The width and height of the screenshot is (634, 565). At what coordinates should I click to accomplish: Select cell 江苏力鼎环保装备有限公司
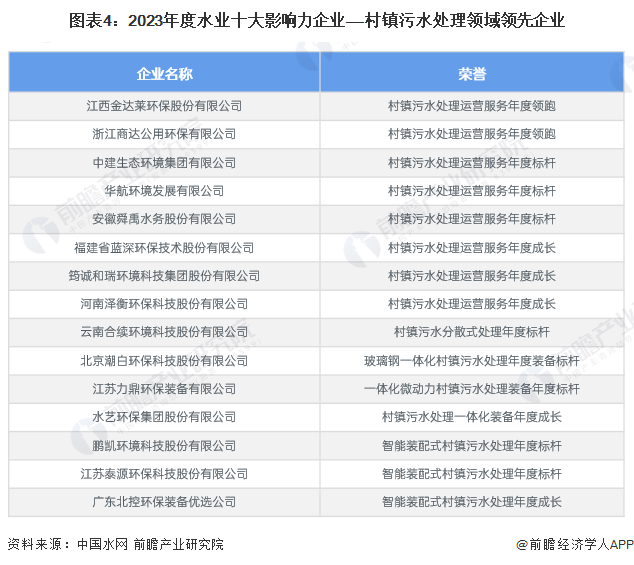tap(164, 389)
